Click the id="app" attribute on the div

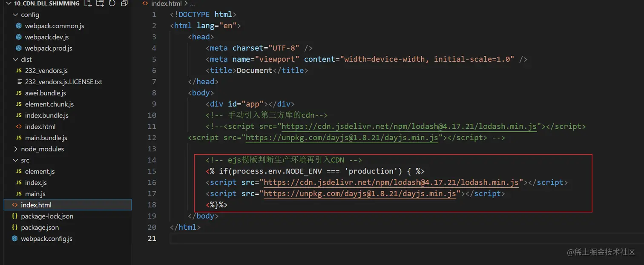coord(246,104)
